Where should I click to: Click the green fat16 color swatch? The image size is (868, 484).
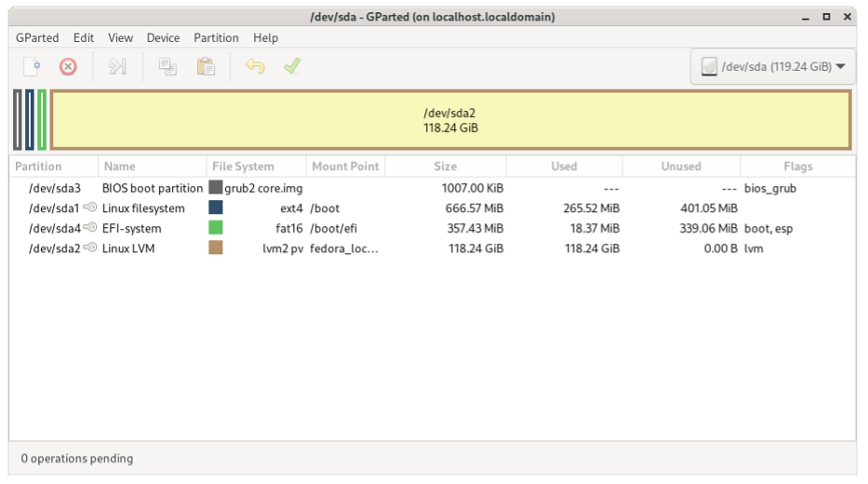coord(215,228)
